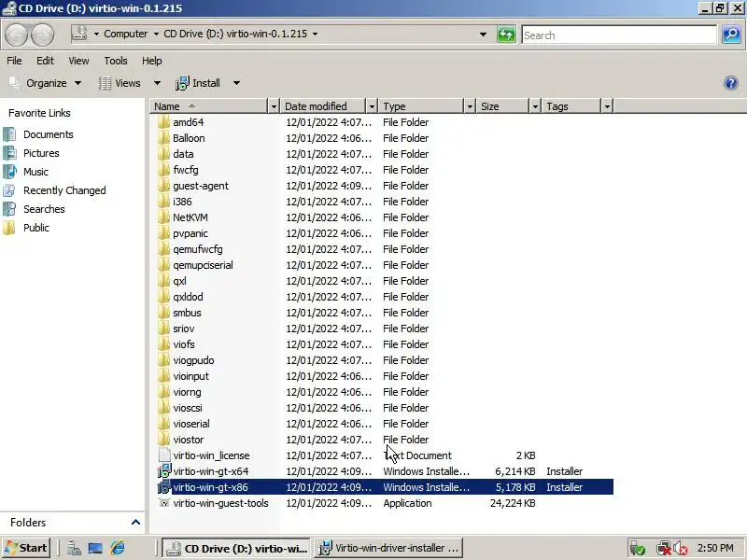
Task: Open the Tools menu
Action: (x=116, y=61)
